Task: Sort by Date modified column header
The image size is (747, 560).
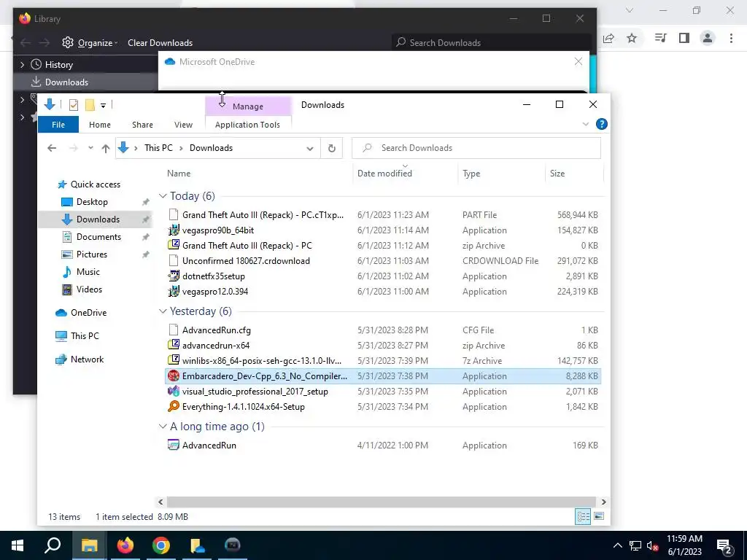Action: pos(405,174)
